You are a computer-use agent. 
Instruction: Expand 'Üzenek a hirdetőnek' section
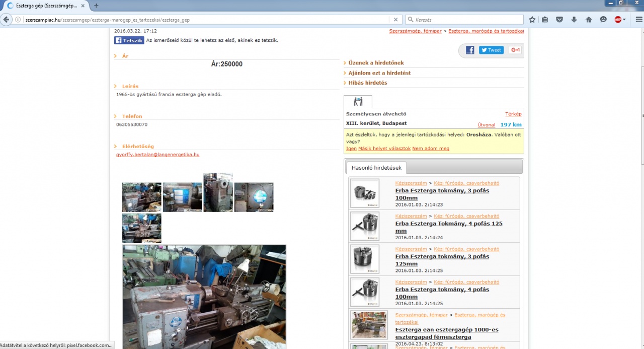(376, 63)
